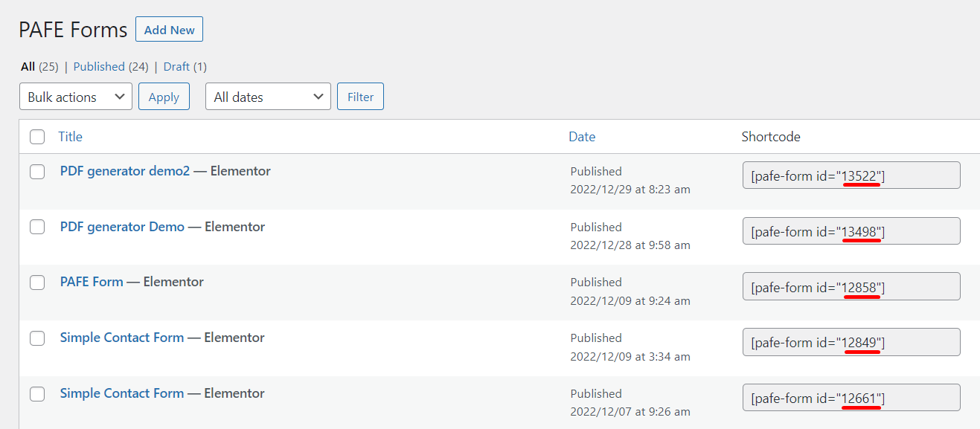This screenshot has width=980, height=429.
Task: Check the PDF generator demo2 row checkbox
Action: point(37,172)
